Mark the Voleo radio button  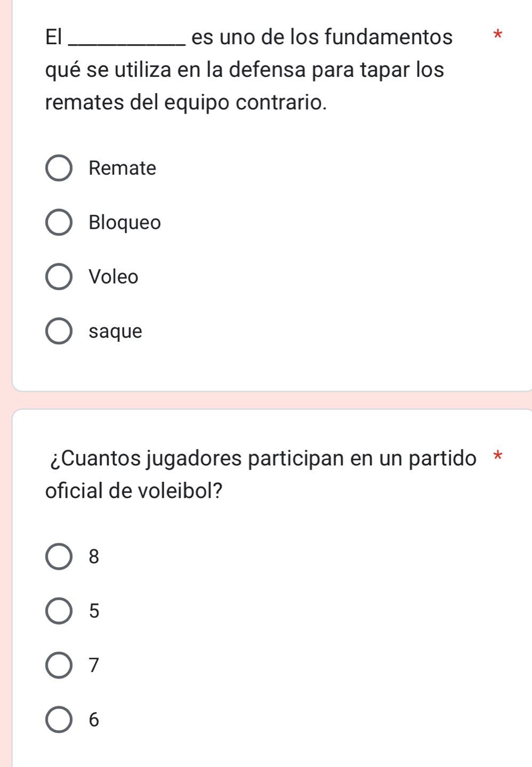(x=59, y=277)
